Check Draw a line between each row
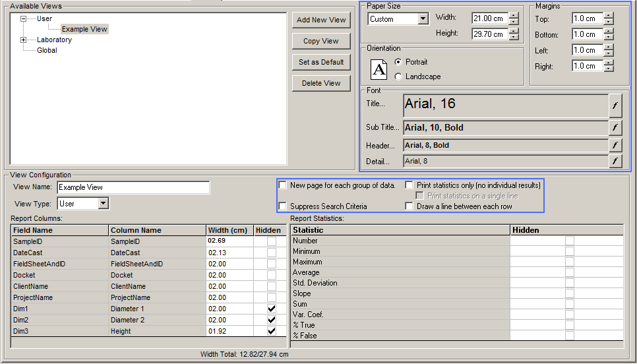The height and width of the screenshot is (364, 637). coord(409,206)
